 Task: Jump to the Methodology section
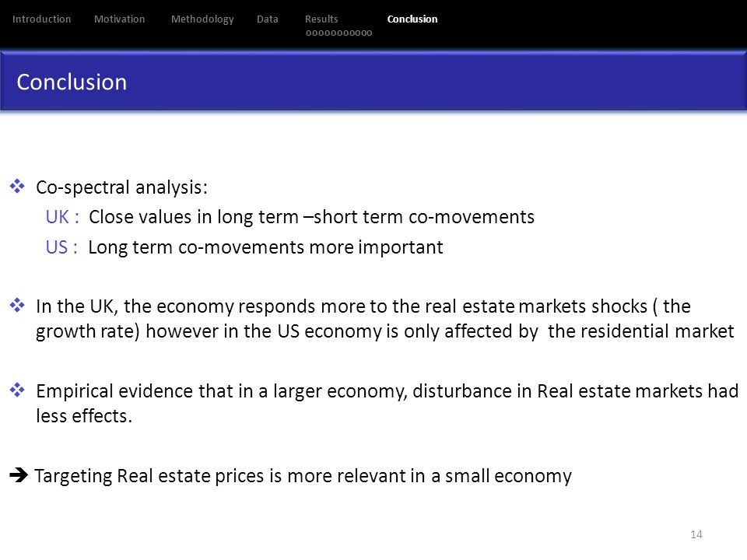pos(202,19)
